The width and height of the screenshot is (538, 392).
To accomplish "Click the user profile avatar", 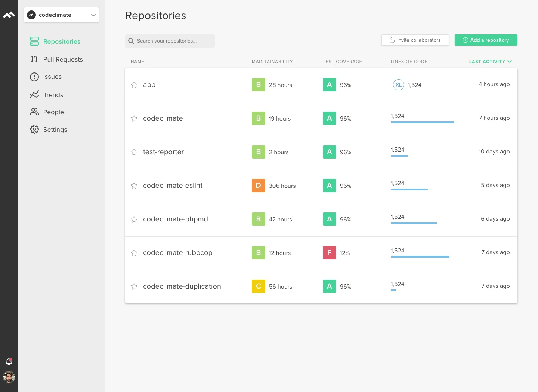I will pos(9,377).
